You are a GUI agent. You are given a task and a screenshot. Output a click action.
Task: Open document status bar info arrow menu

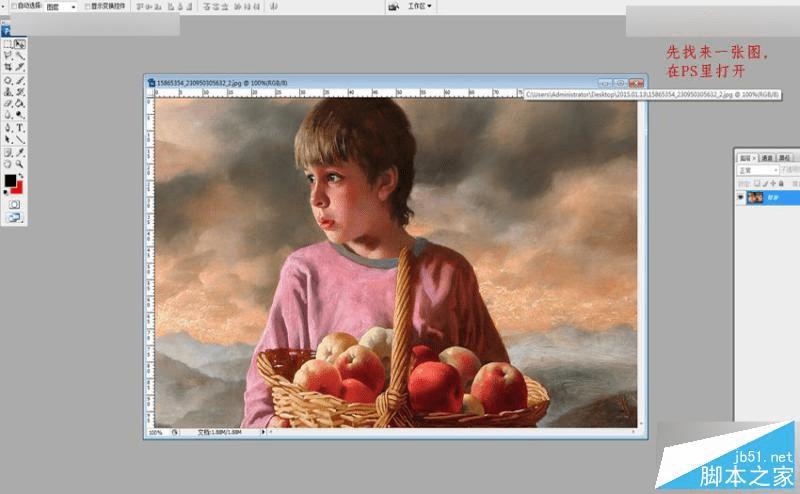click(x=263, y=432)
